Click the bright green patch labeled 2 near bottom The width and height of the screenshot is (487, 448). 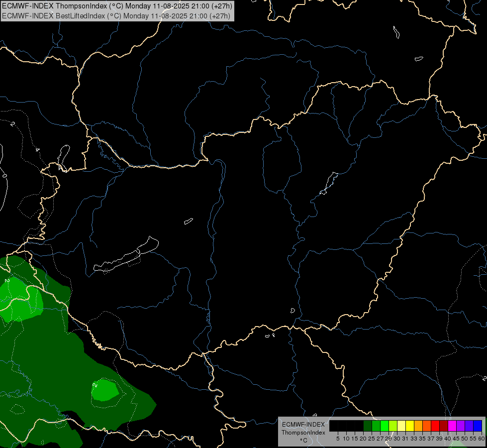[105, 390]
